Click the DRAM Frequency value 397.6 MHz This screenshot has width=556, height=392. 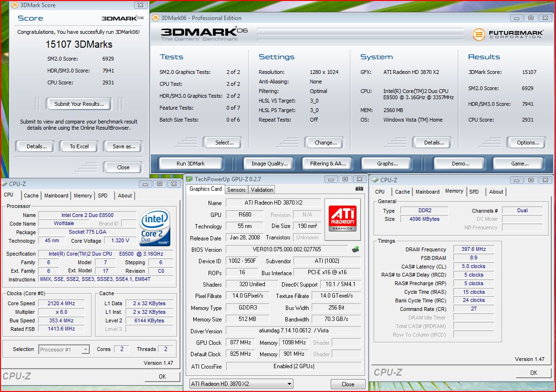pos(473,249)
